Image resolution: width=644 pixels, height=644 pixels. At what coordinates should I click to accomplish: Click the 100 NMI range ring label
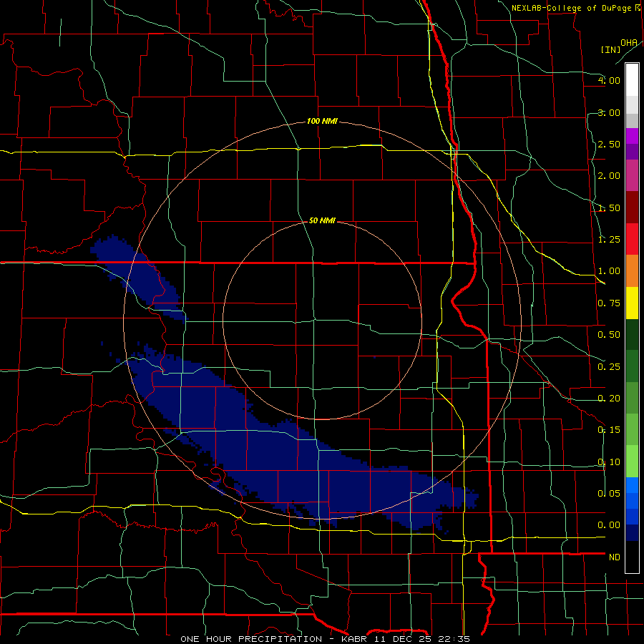click(x=322, y=121)
